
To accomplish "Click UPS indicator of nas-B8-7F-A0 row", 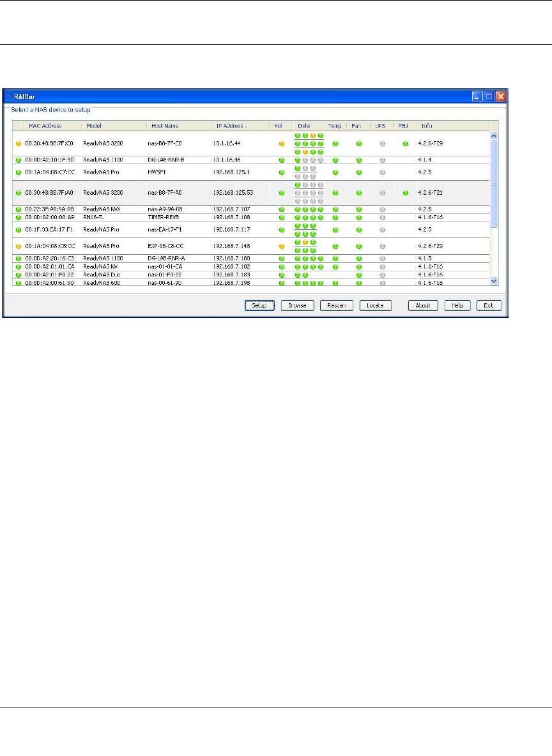I will [383, 193].
